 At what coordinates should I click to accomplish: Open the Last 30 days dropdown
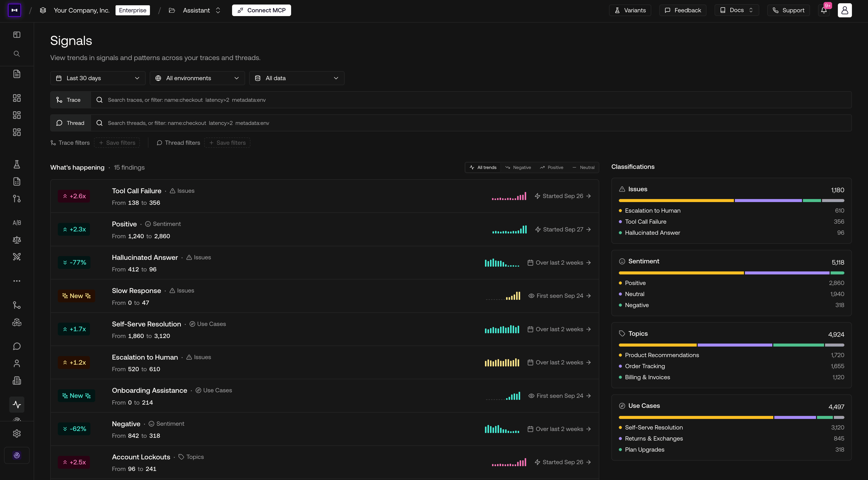point(98,78)
